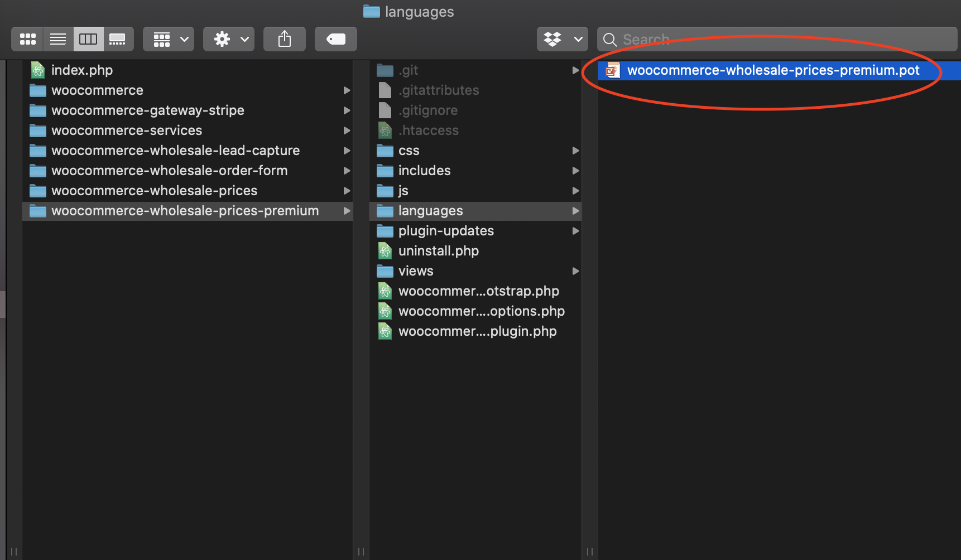This screenshot has width=961, height=560.
Task: Click inside the Search field
Action: pyautogui.click(x=725, y=39)
